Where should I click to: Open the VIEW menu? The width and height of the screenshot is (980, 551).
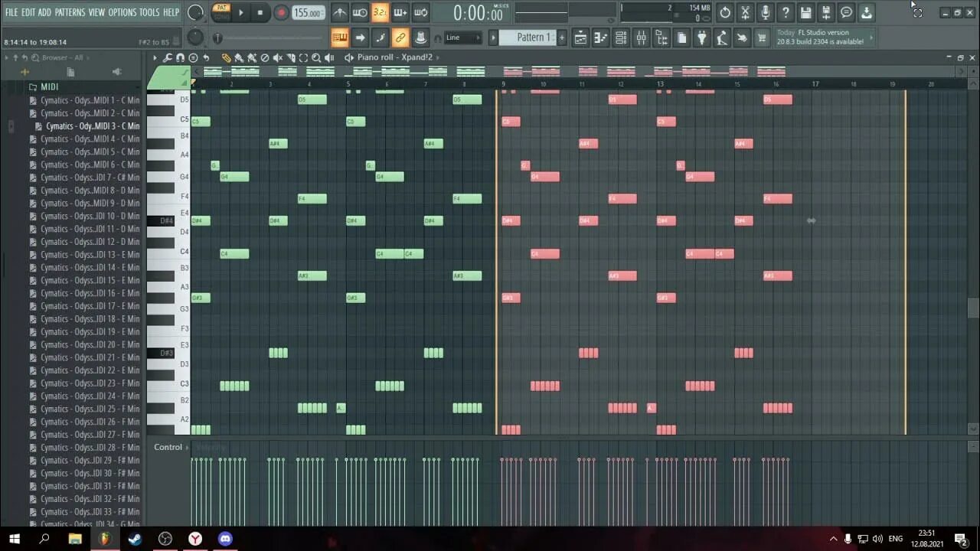pos(96,12)
